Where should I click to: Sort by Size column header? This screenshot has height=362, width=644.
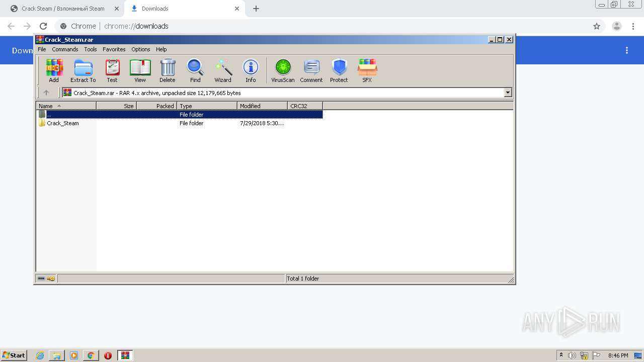116,106
